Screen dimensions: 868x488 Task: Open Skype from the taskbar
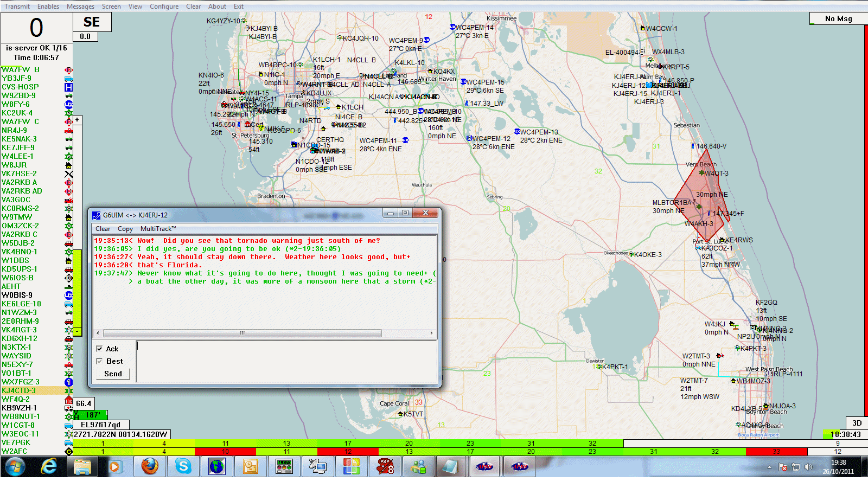point(183,466)
